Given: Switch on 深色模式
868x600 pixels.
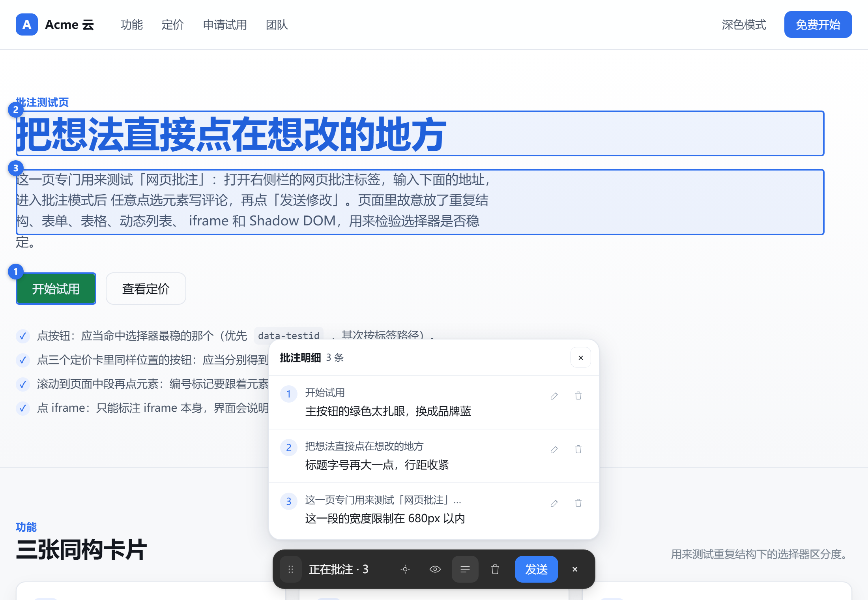Looking at the screenshot, I should [744, 24].
